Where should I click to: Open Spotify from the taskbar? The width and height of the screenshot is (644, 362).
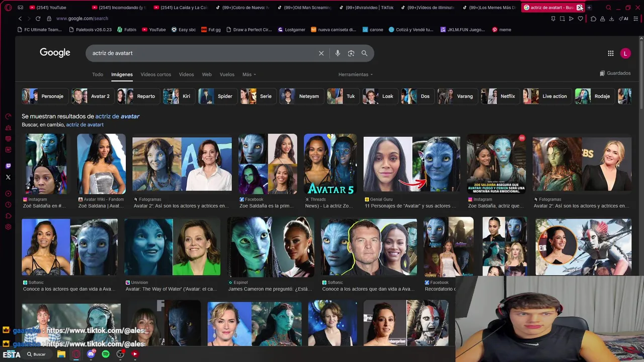(x=106, y=354)
